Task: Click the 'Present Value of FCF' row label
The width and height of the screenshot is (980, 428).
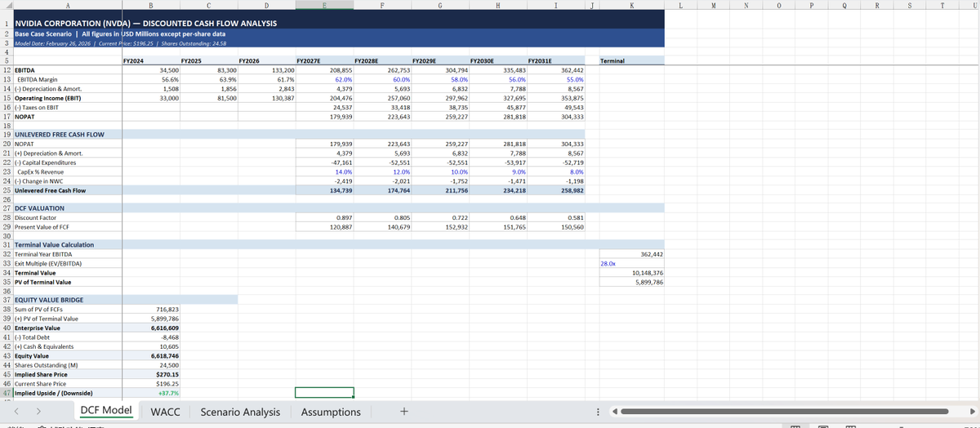Action: pyautogui.click(x=42, y=227)
